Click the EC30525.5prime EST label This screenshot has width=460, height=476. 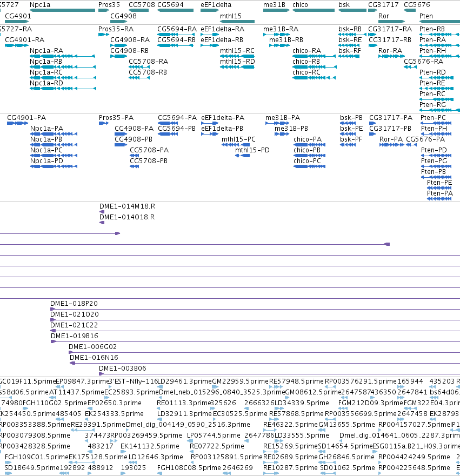pyautogui.click(x=240, y=414)
